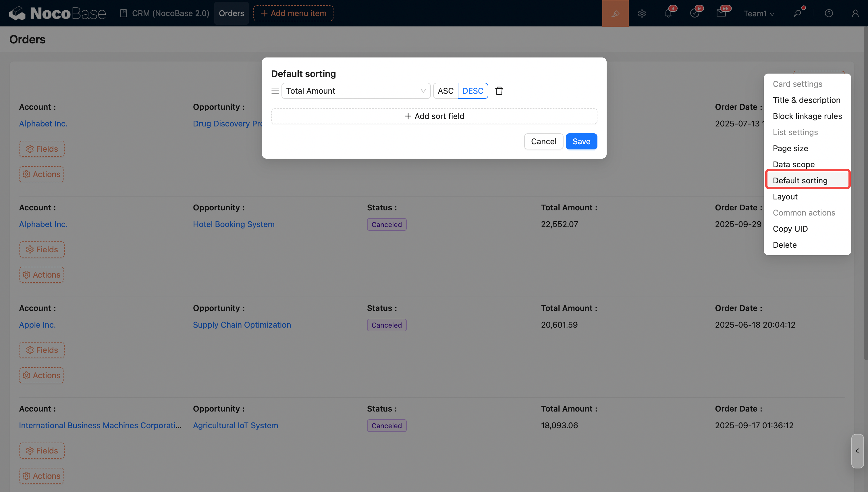Open the settings gear in top bar

point(642,13)
